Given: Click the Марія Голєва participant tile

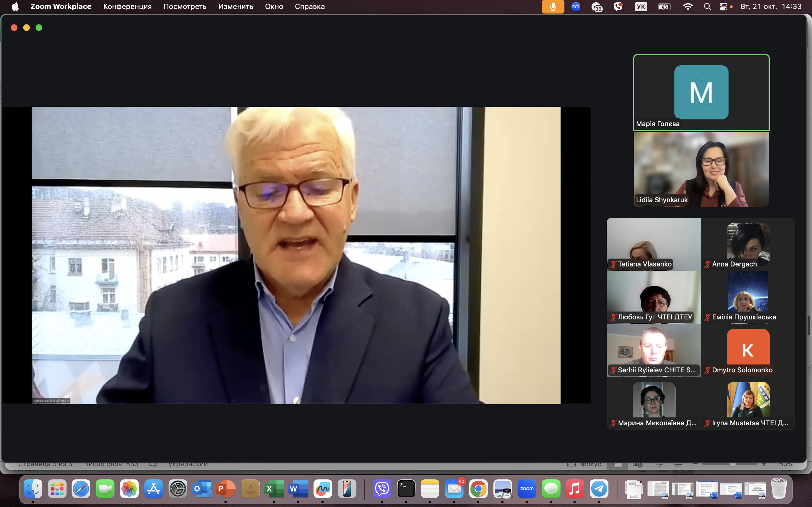Looking at the screenshot, I should 701,93.
